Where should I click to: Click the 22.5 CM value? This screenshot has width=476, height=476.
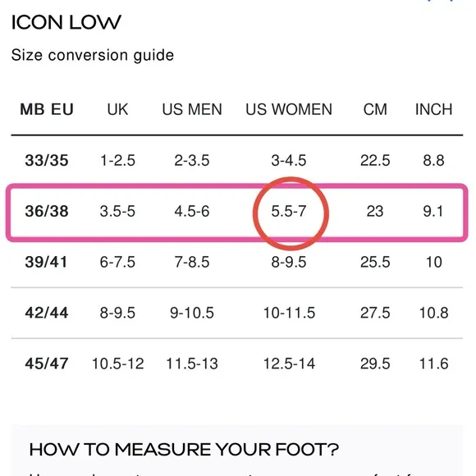point(375,160)
